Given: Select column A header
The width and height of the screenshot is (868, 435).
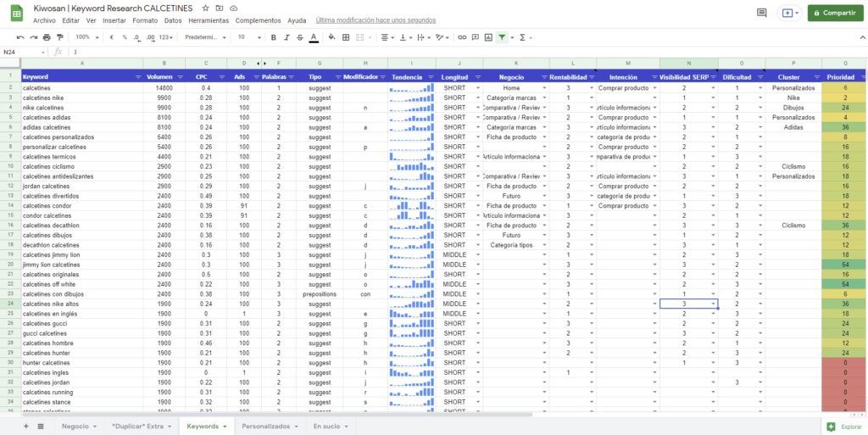Looking at the screenshot, I should (82, 63).
